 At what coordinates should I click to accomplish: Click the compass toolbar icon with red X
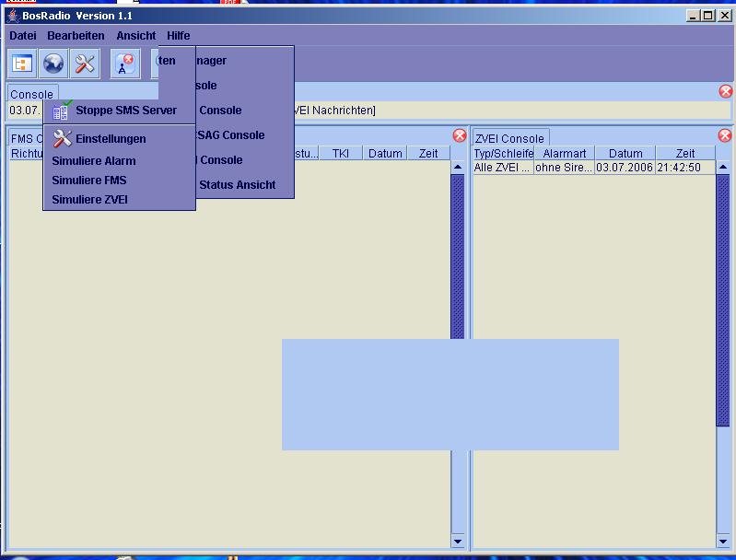coord(125,64)
